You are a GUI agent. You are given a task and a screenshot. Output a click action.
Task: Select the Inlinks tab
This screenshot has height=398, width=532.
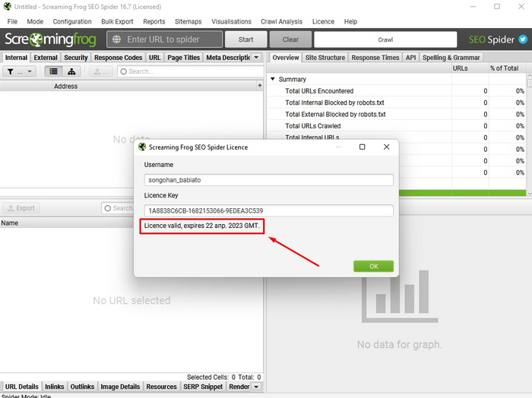54,387
